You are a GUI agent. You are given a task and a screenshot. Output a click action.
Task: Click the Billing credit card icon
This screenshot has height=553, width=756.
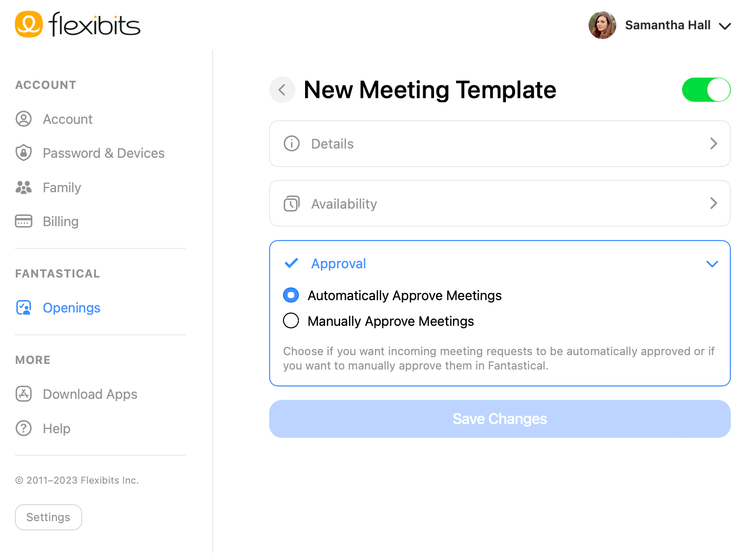click(x=24, y=221)
